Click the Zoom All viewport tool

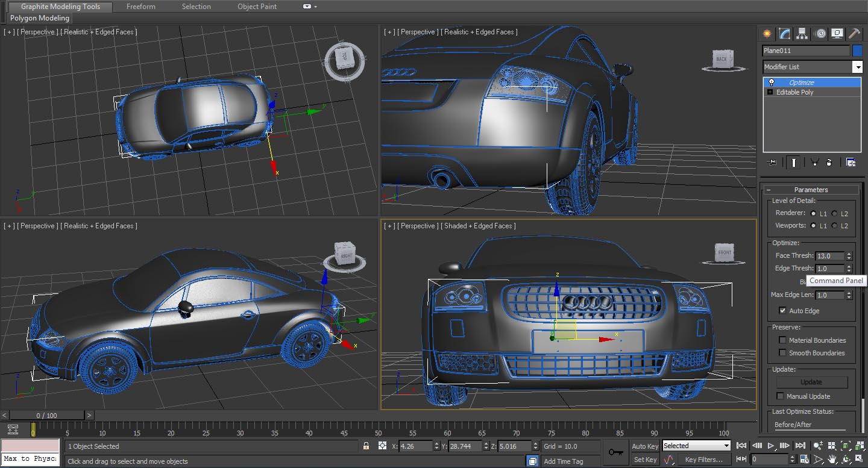point(832,446)
